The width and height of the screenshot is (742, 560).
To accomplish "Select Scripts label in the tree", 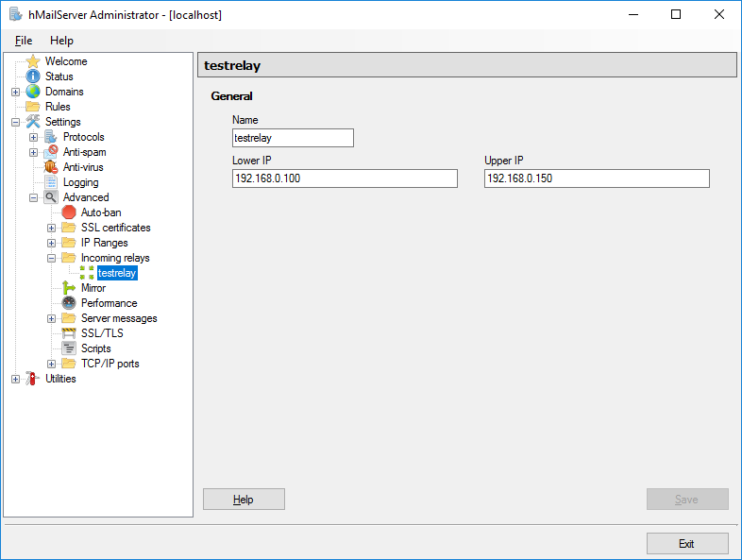I will (x=95, y=348).
